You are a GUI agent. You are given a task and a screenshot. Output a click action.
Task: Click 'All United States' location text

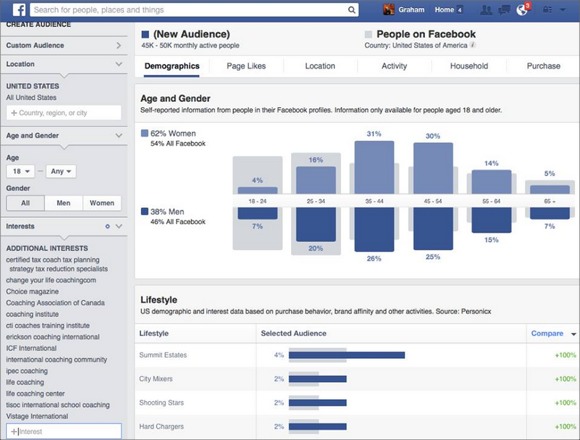pyautogui.click(x=31, y=98)
